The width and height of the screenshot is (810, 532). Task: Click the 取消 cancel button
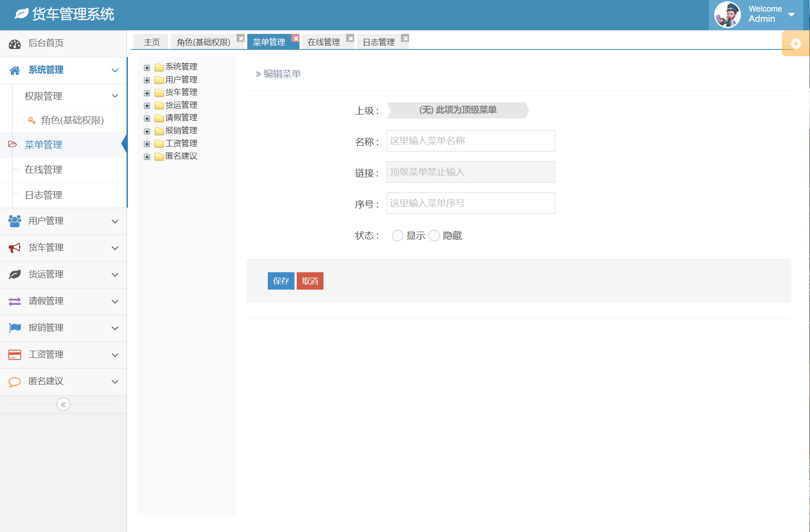click(x=310, y=281)
